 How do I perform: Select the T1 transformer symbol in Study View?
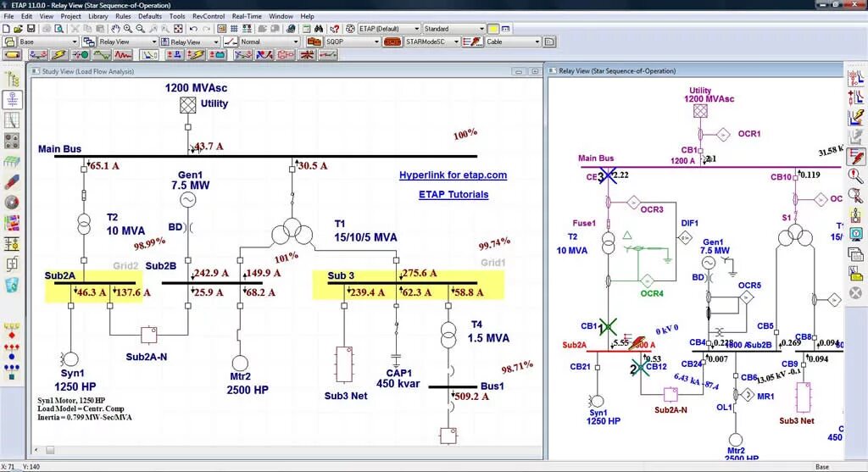292,232
